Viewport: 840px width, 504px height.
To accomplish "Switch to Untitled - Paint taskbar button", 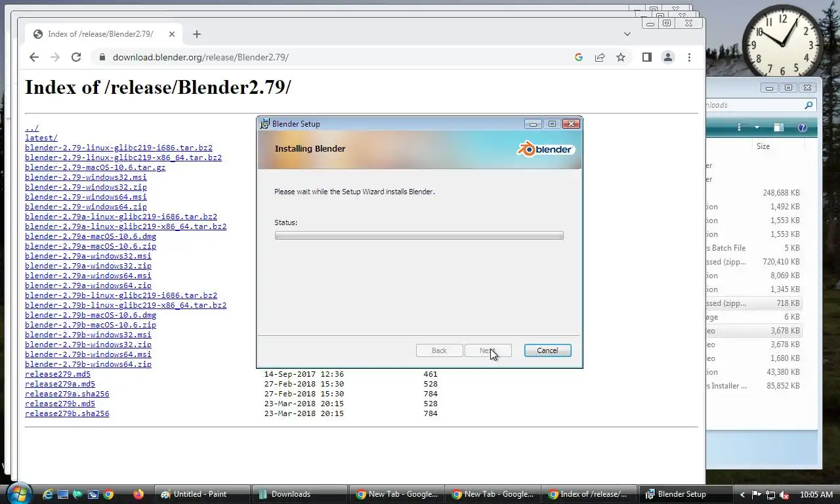I will (x=203, y=494).
